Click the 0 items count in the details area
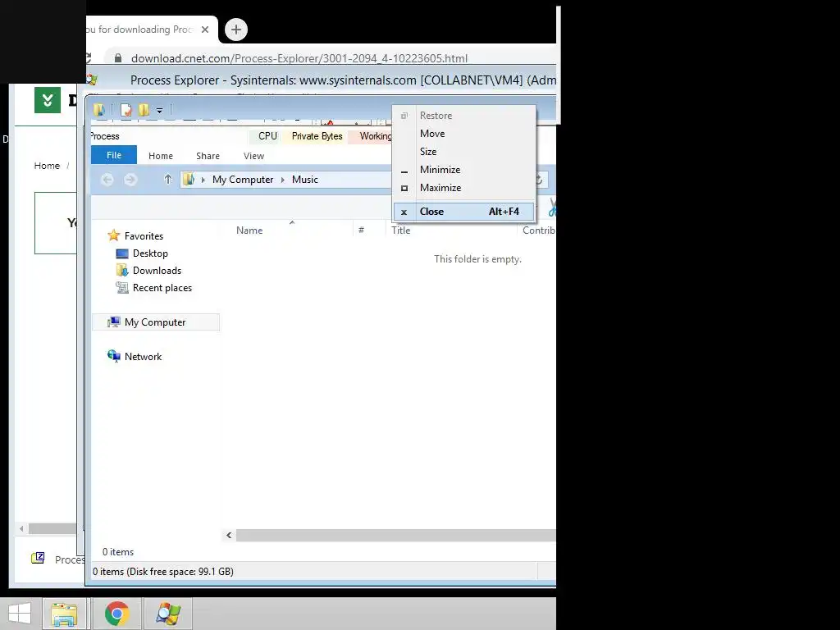 [118, 552]
